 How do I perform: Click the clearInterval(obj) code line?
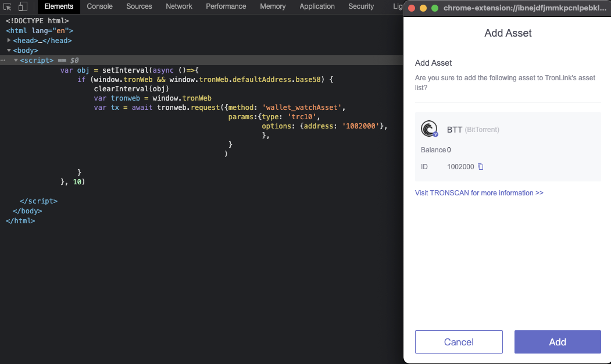tap(131, 89)
